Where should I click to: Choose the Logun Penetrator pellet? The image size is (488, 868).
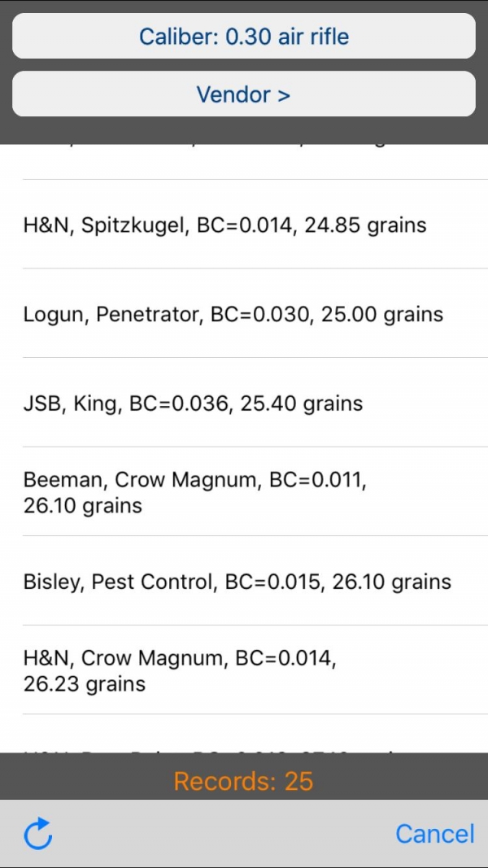pyautogui.click(x=244, y=313)
